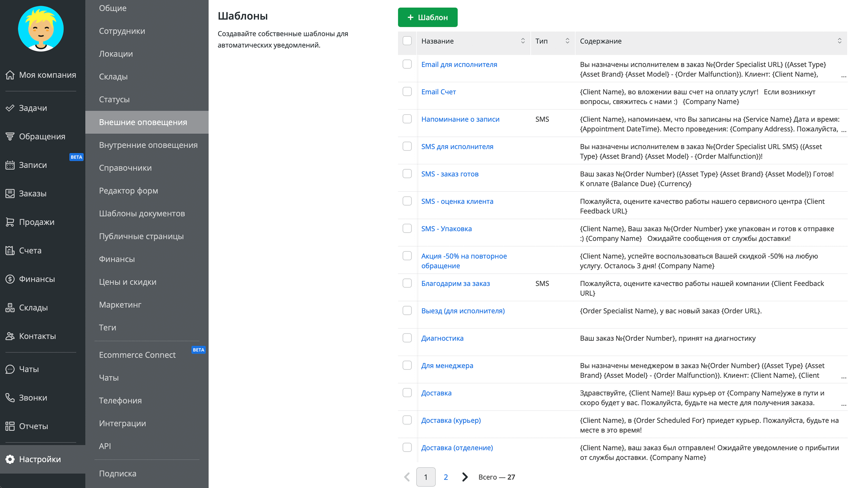Select the checkbox beside Диагностика row
This screenshot has height=488, width=868.
pos(407,338)
